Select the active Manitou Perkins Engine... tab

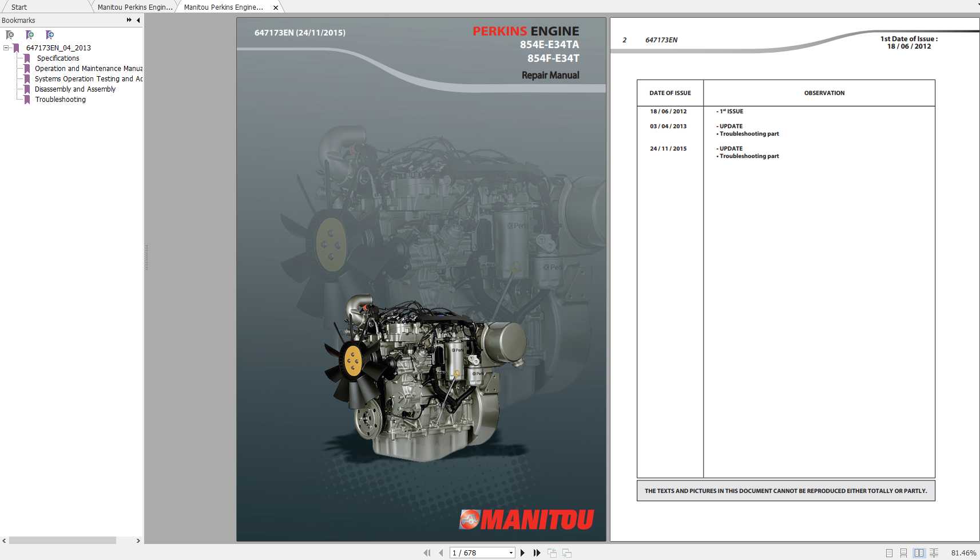224,7
